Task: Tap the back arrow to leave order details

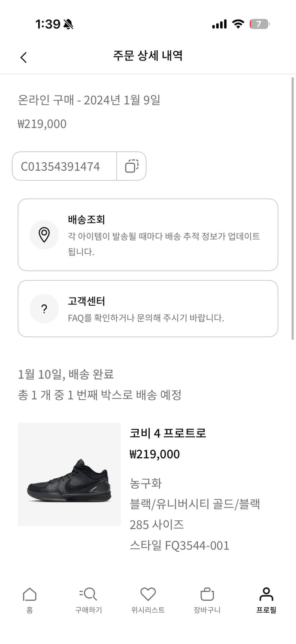Action: coord(24,56)
